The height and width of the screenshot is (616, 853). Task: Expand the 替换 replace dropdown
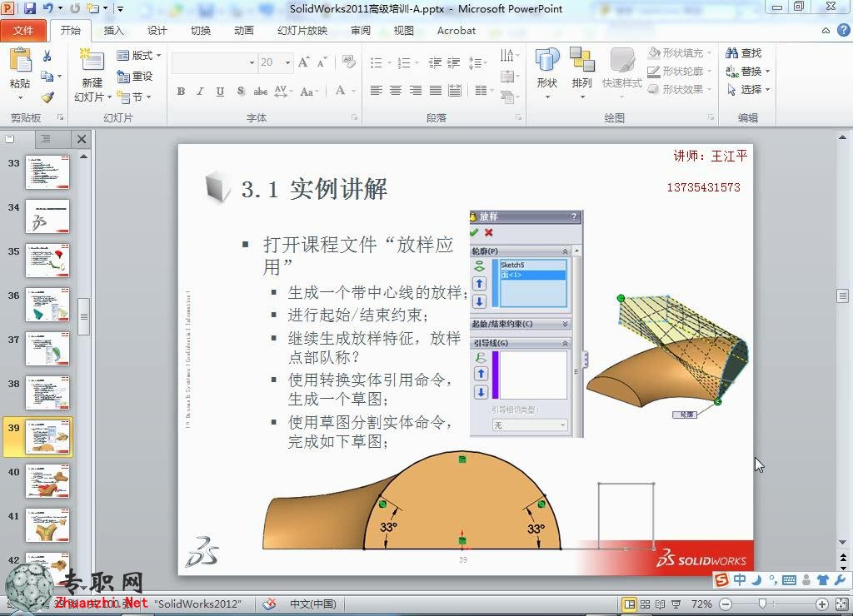767,72
